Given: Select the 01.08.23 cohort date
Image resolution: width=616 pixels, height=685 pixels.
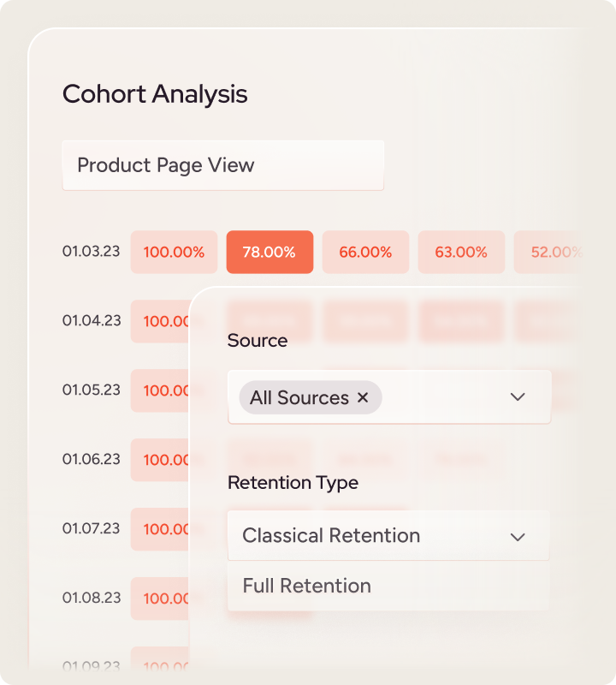Looking at the screenshot, I should (91, 598).
